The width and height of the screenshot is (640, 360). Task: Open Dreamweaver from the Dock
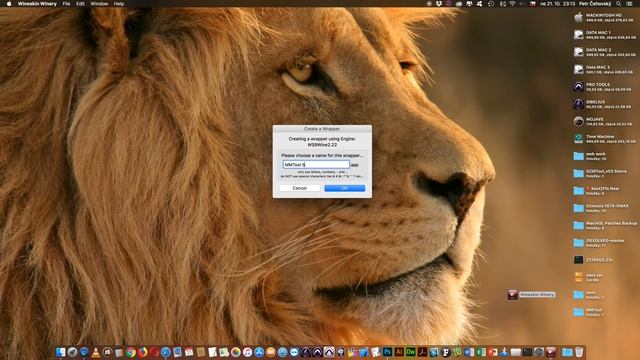[x=411, y=352]
